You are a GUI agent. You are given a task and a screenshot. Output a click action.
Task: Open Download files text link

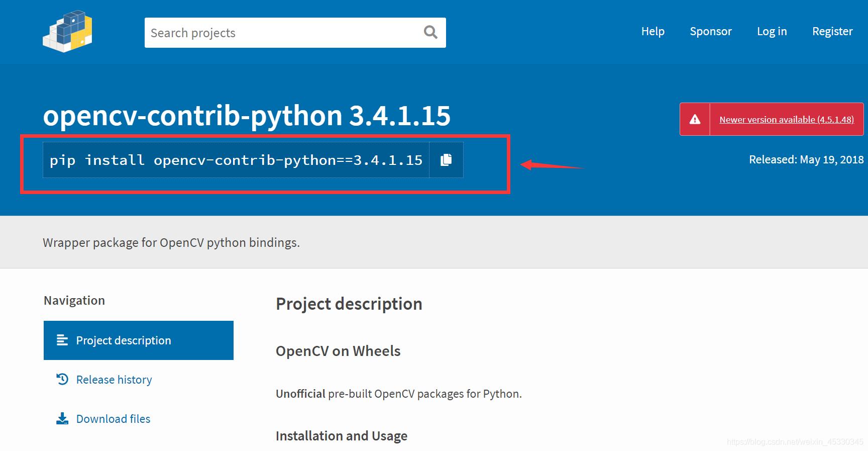pos(113,419)
